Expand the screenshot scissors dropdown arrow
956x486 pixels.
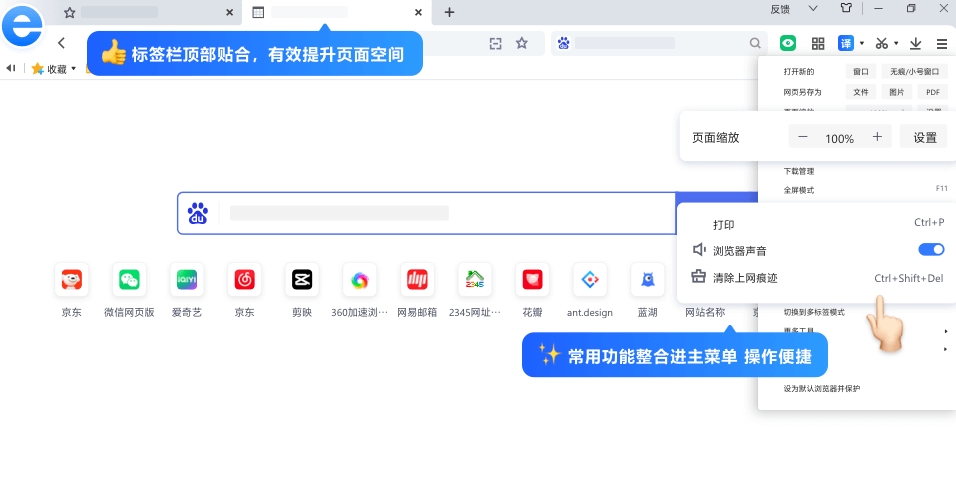[896, 43]
